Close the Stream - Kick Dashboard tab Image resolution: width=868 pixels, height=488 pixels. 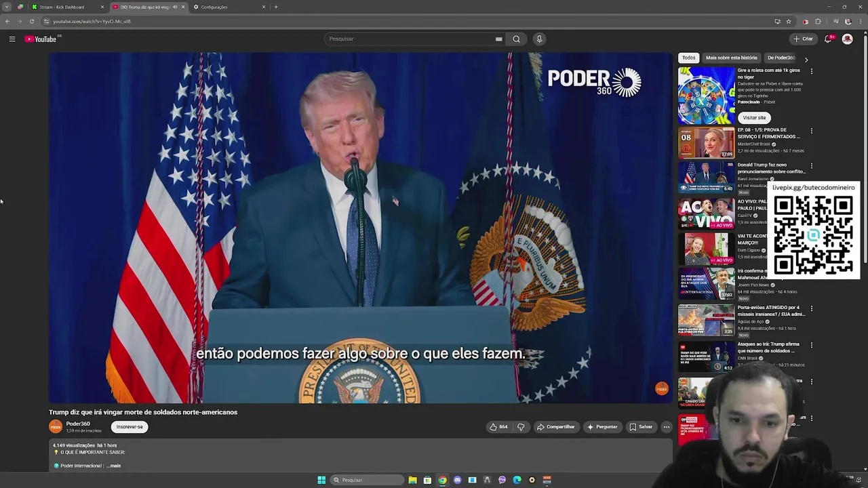[x=102, y=7]
